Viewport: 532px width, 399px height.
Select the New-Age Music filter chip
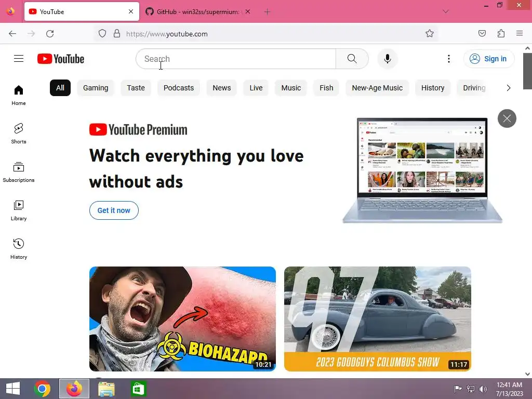[377, 88]
